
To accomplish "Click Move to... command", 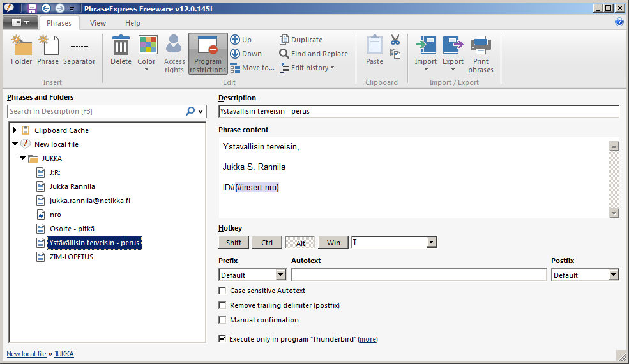I will coord(252,68).
